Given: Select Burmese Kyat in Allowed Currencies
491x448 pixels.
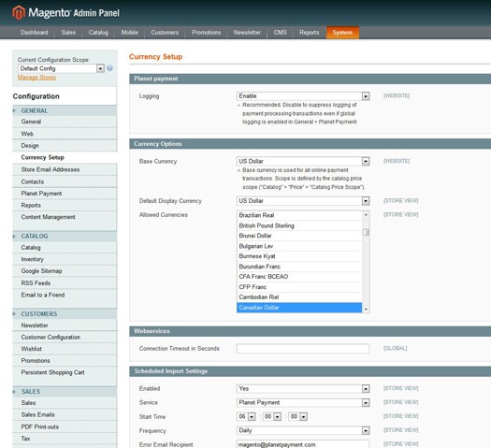Looking at the screenshot, I should [x=299, y=256].
